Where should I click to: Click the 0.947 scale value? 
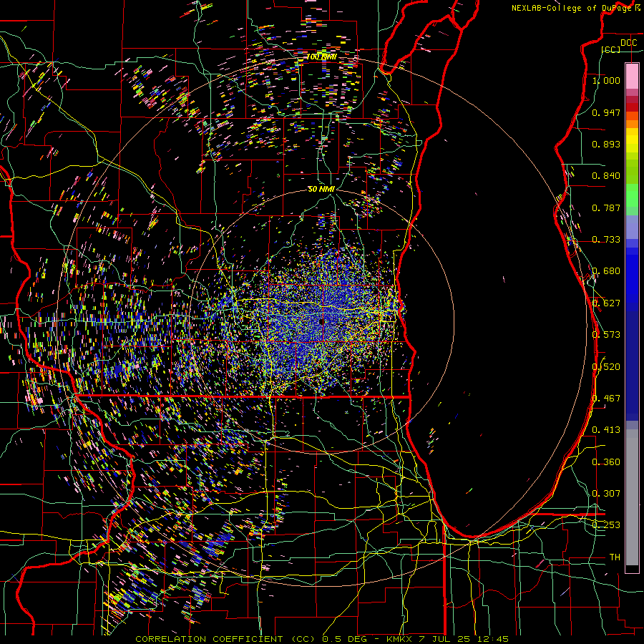pyautogui.click(x=606, y=112)
